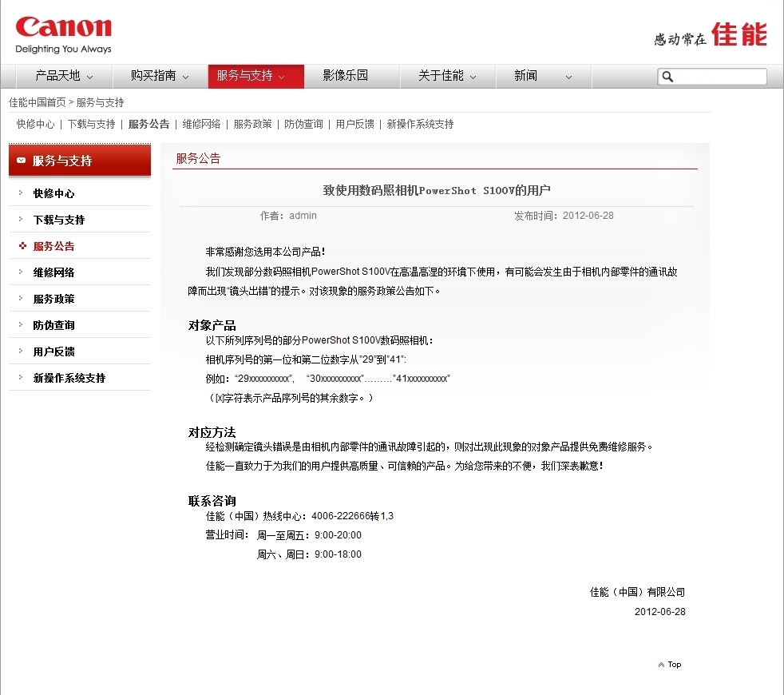Click the Top arrow icon
784x695 pixels.
point(662,665)
